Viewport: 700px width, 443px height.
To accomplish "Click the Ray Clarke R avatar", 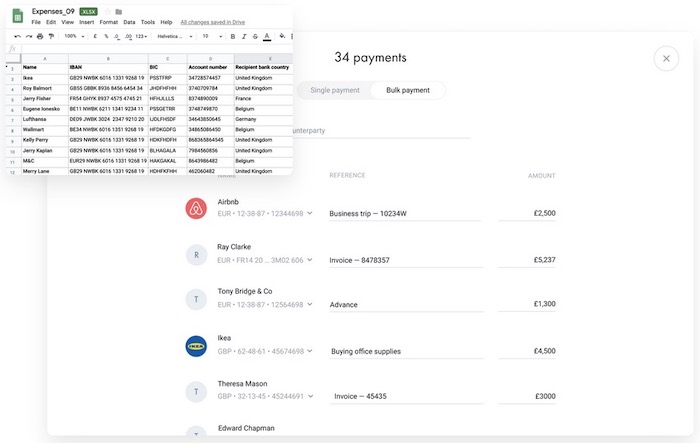I will (196, 255).
